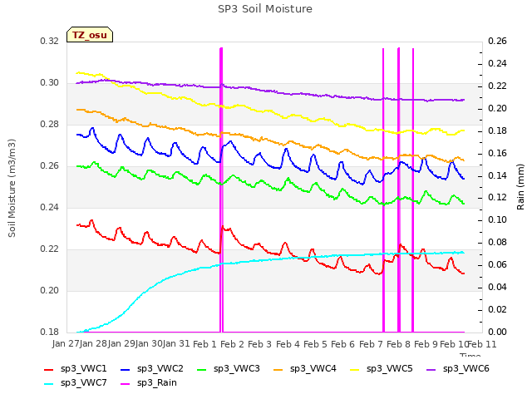Click the Feb 9 x-axis tick label
The height and width of the screenshot is (399, 532).
pos(426,344)
